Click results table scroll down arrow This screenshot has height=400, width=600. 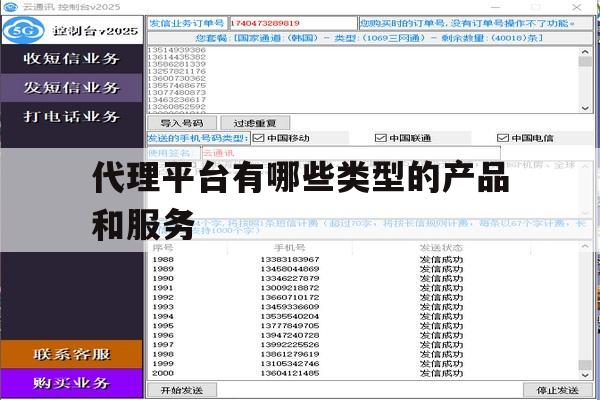[585, 375]
